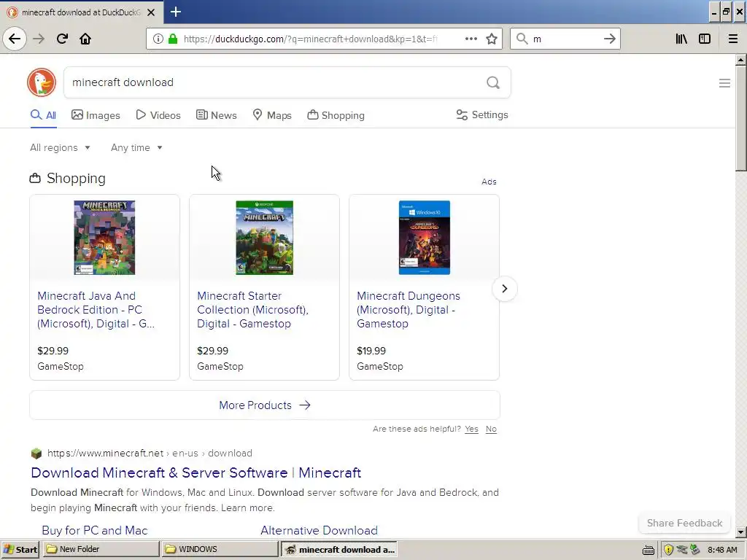Switch to New Folder taskbar window
Image resolution: width=747 pixels, height=560 pixels.
click(x=101, y=549)
